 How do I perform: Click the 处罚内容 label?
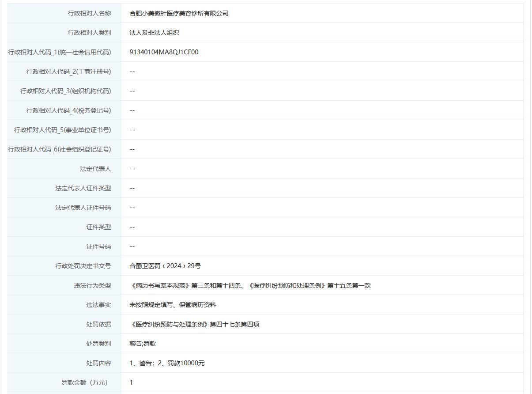pos(98,363)
